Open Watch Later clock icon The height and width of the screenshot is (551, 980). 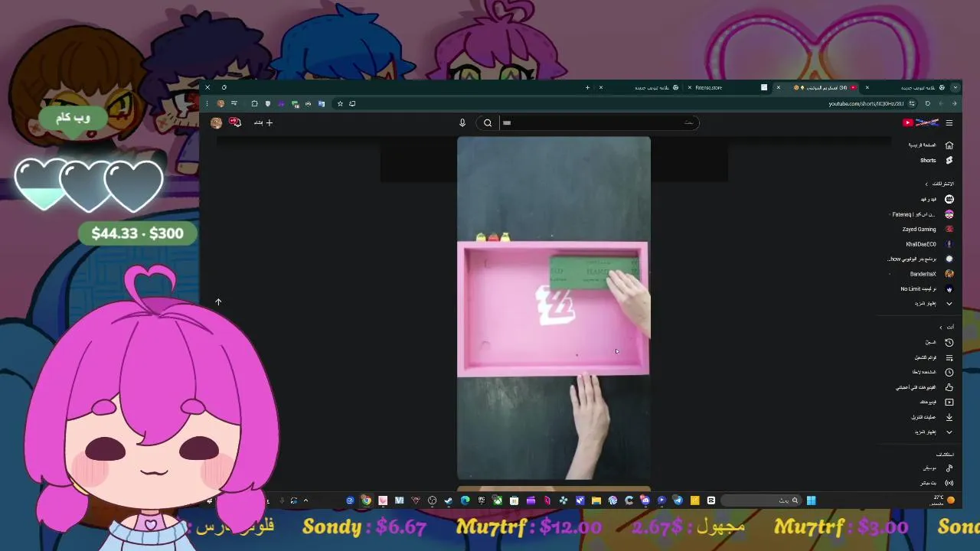pos(949,372)
